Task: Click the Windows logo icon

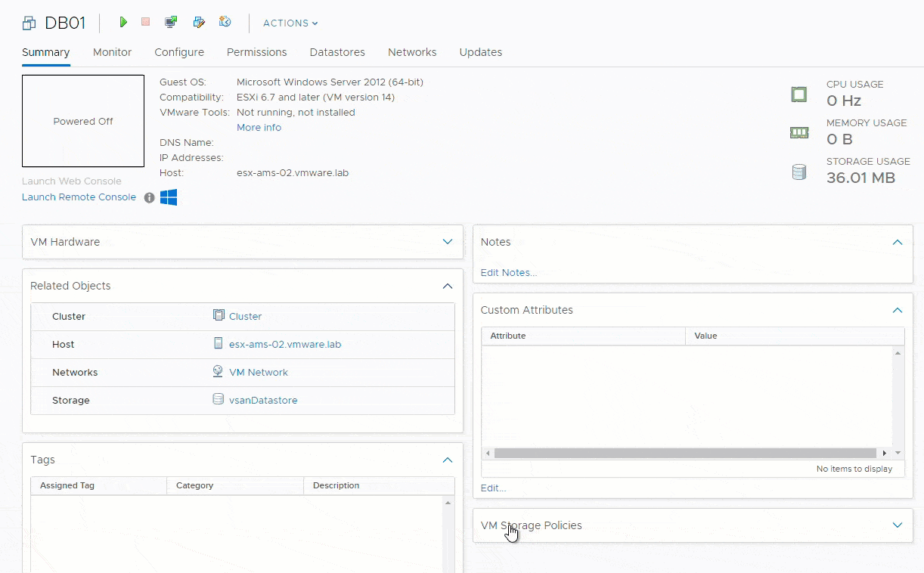Action: pyautogui.click(x=169, y=197)
